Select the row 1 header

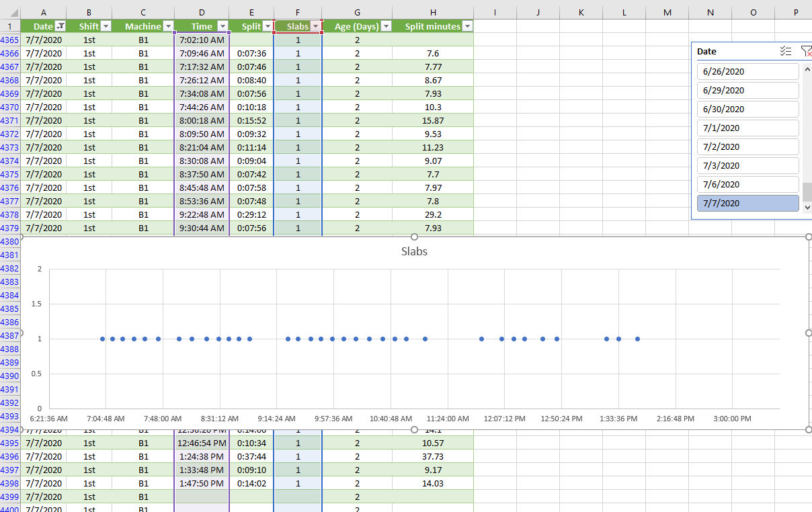pos(10,26)
